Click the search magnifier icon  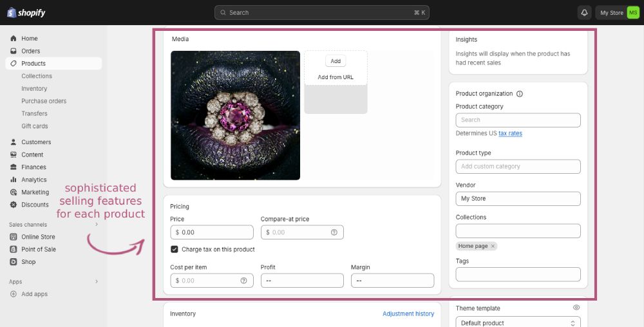tap(223, 13)
